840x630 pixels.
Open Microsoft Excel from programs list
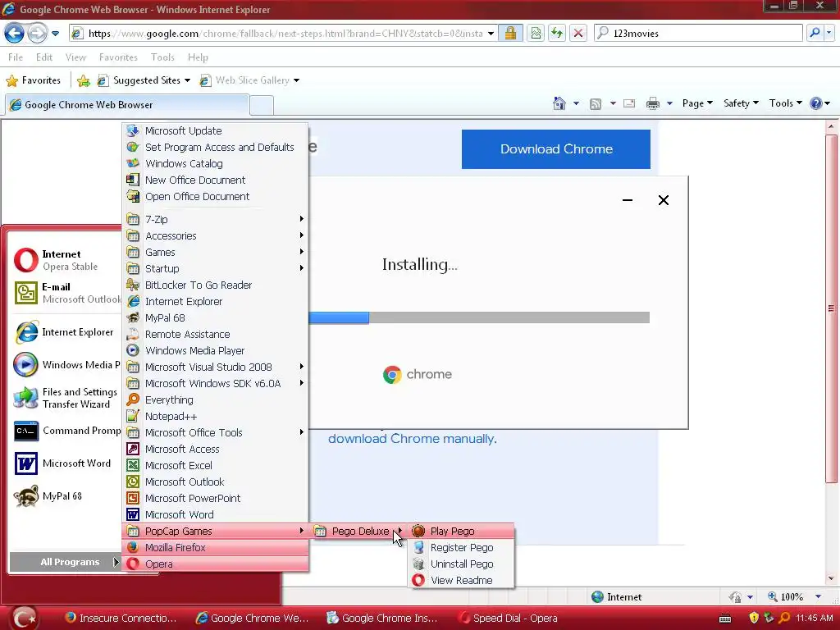[216, 466]
